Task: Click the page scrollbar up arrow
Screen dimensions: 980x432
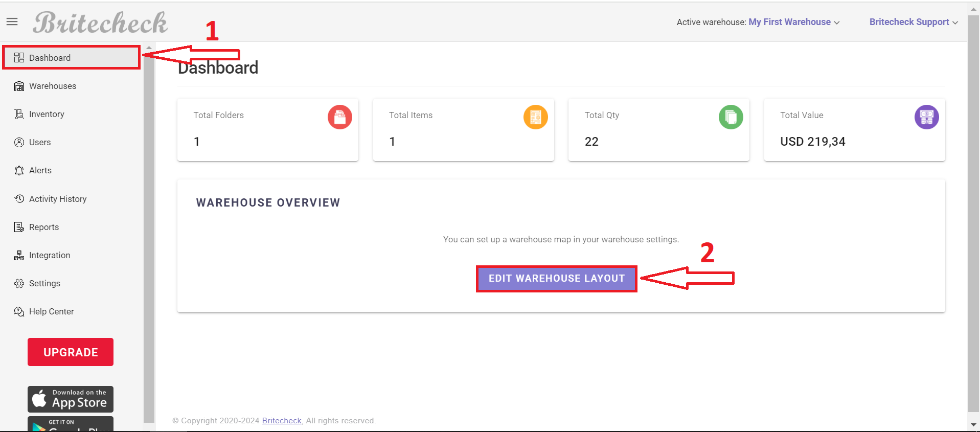Action: [974, 9]
